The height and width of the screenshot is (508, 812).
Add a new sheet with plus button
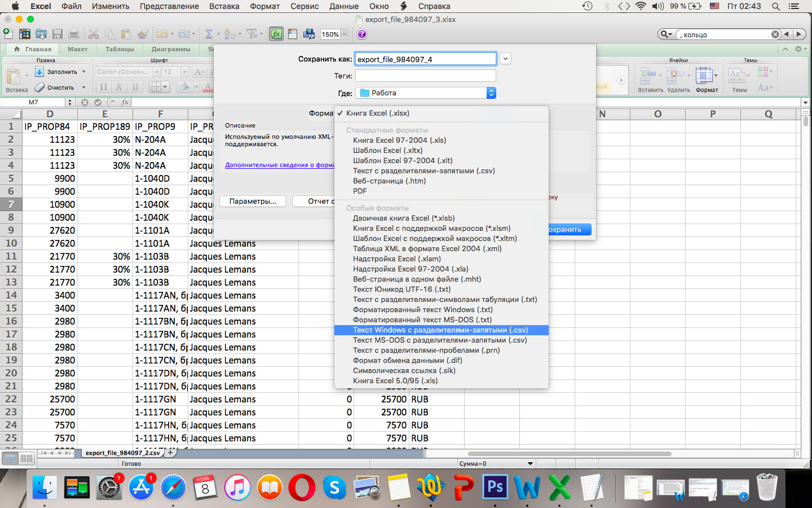170,453
